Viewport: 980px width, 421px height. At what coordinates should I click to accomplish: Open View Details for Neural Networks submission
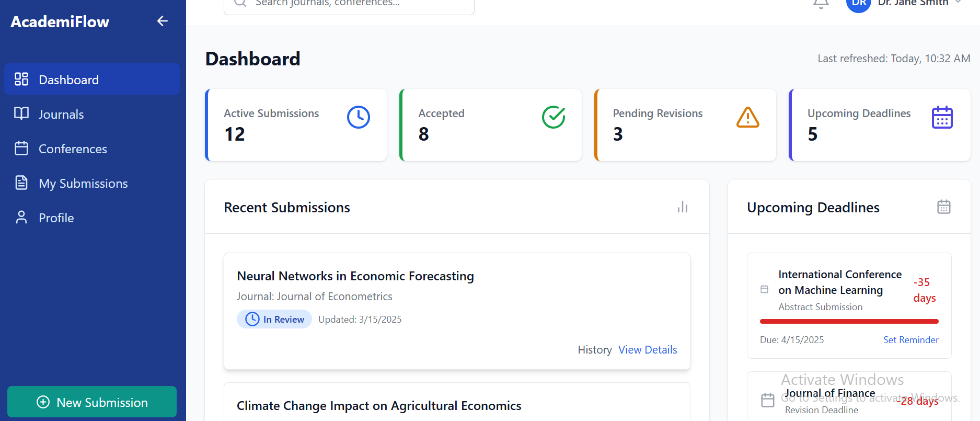[648, 350]
